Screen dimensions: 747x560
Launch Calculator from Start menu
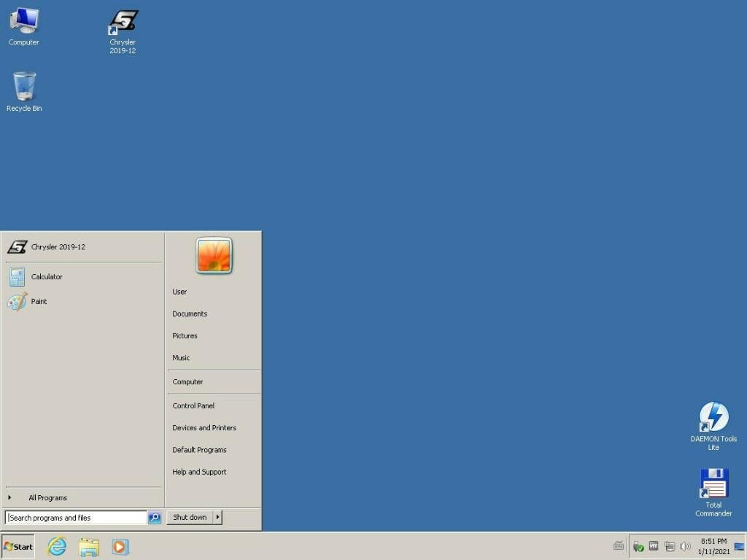coord(47,276)
